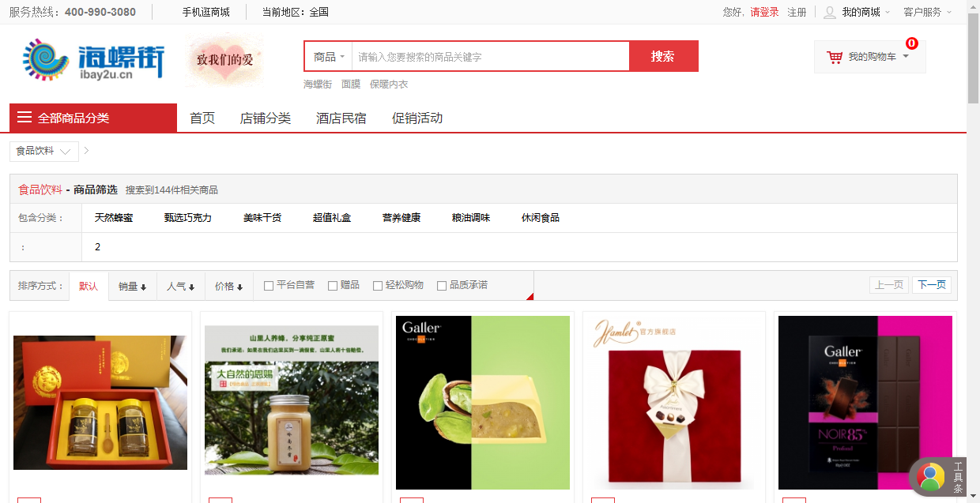Filter by 美味干货 category
This screenshot has width=980, height=503.
click(x=262, y=217)
